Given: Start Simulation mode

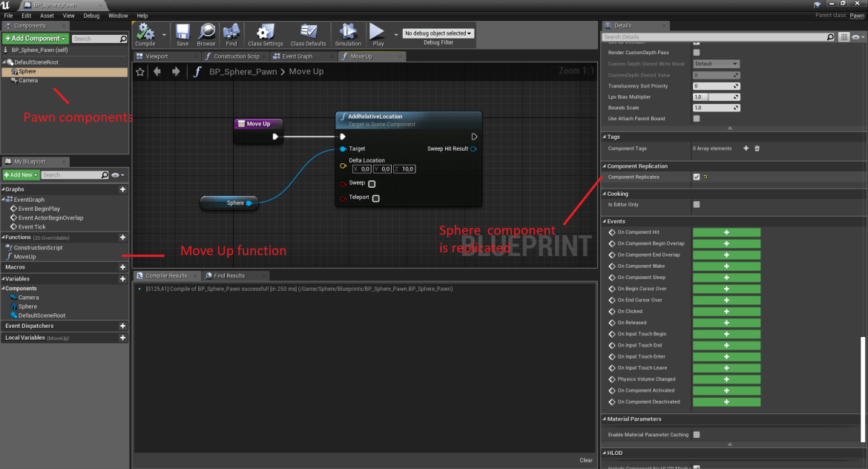Looking at the screenshot, I should (347, 33).
